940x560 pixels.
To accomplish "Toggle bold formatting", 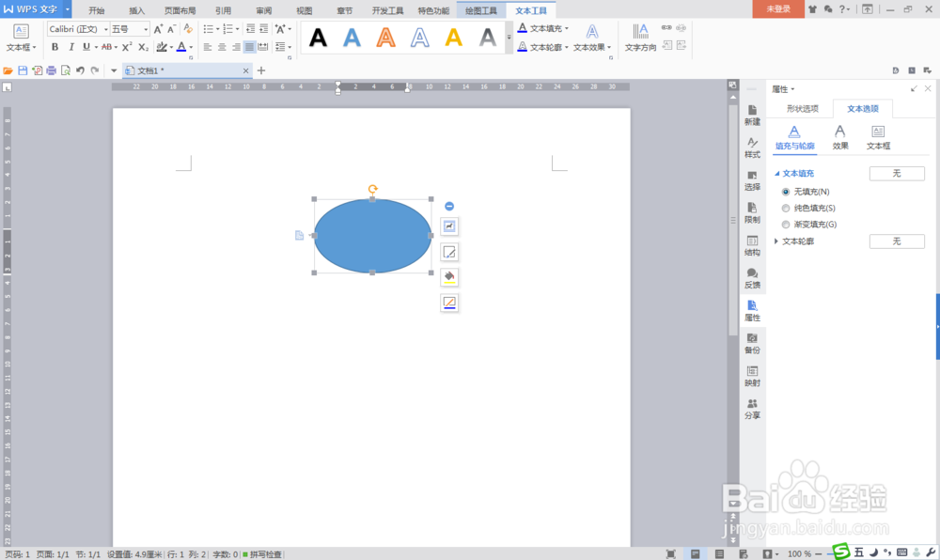I will [x=55, y=47].
